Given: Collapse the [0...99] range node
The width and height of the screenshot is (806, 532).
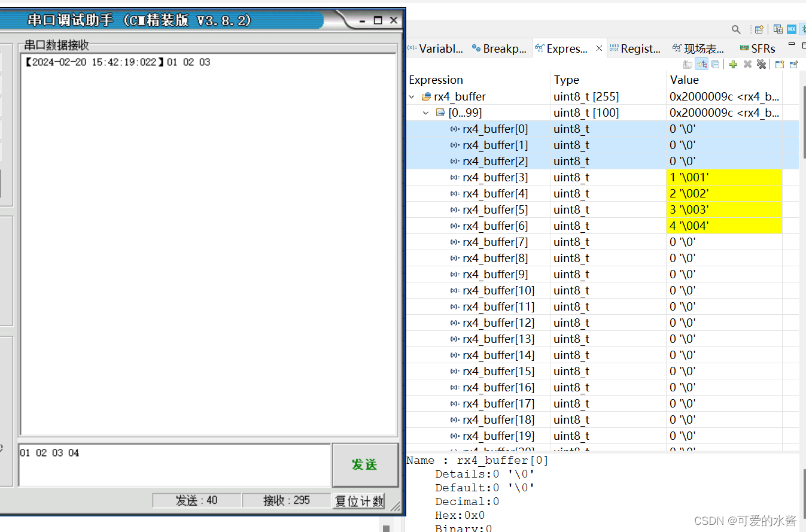Looking at the screenshot, I should click(426, 113).
